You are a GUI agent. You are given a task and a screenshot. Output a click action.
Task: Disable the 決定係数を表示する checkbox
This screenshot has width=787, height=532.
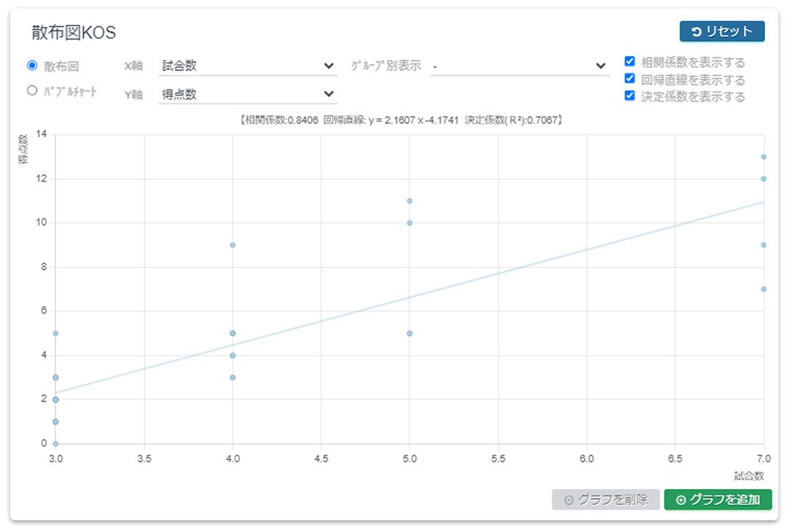click(630, 95)
